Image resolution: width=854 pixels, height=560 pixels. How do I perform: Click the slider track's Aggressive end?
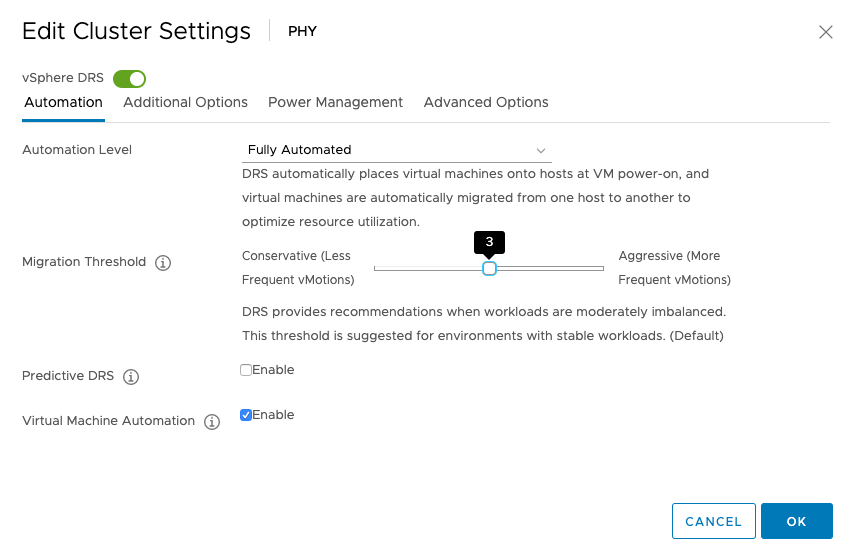point(601,268)
